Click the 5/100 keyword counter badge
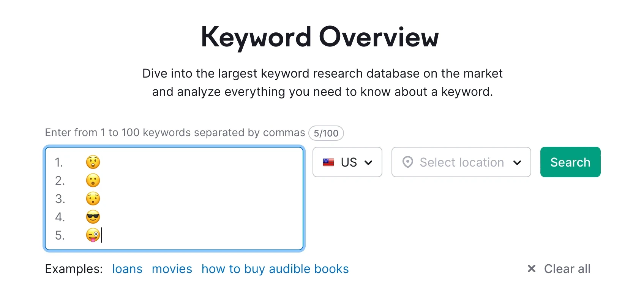 click(326, 133)
